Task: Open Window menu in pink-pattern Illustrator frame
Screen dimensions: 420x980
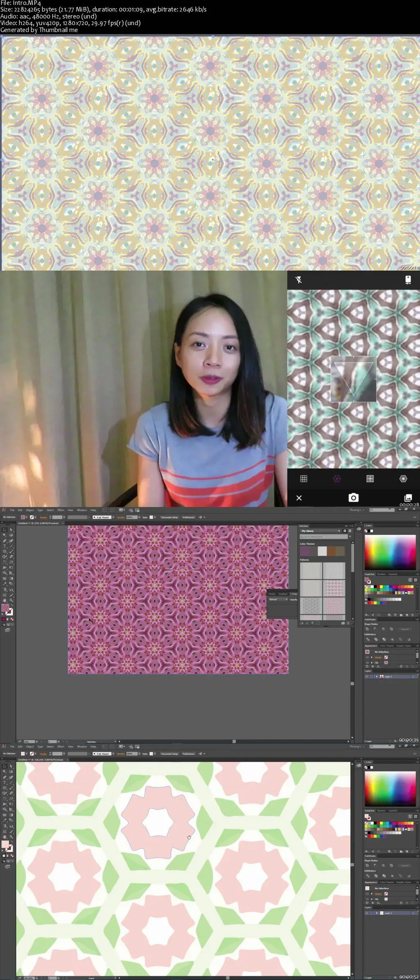Action: 82,510
